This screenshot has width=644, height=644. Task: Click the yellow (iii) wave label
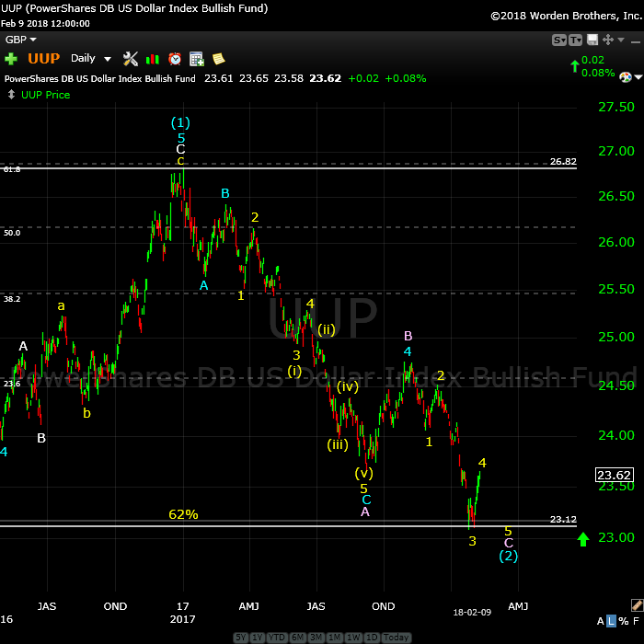(x=338, y=444)
